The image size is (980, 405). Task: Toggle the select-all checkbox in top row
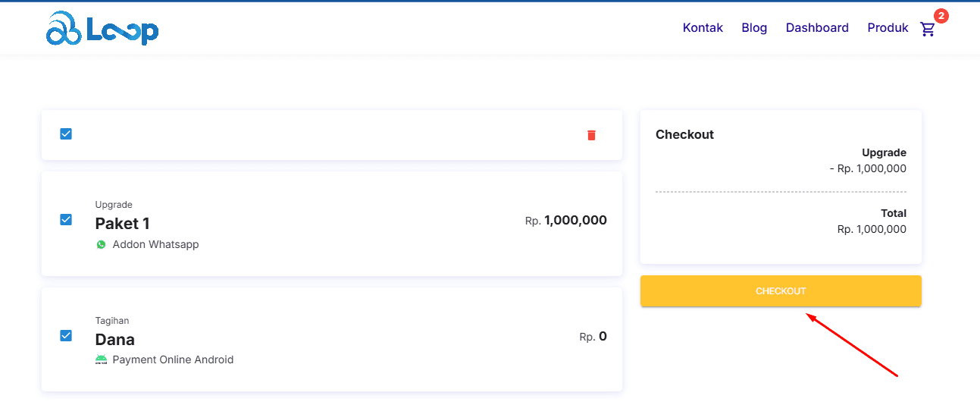click(x=66, y=134)
